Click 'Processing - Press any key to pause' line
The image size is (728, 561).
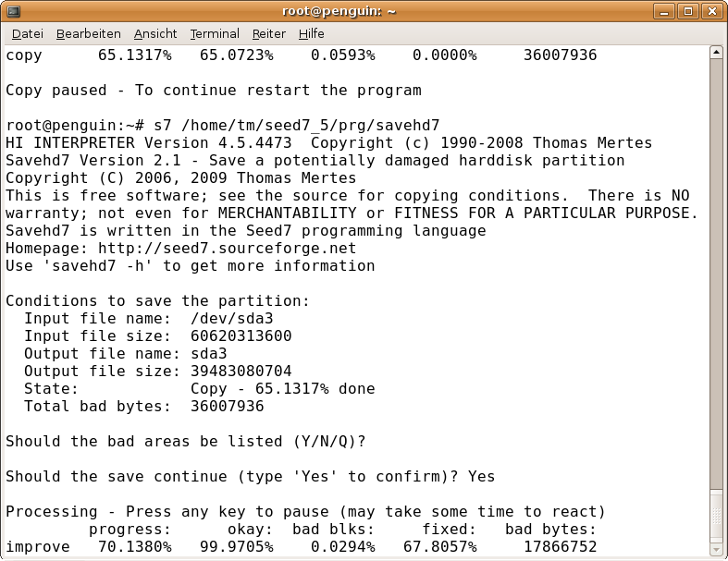click(x=306, y=512)
